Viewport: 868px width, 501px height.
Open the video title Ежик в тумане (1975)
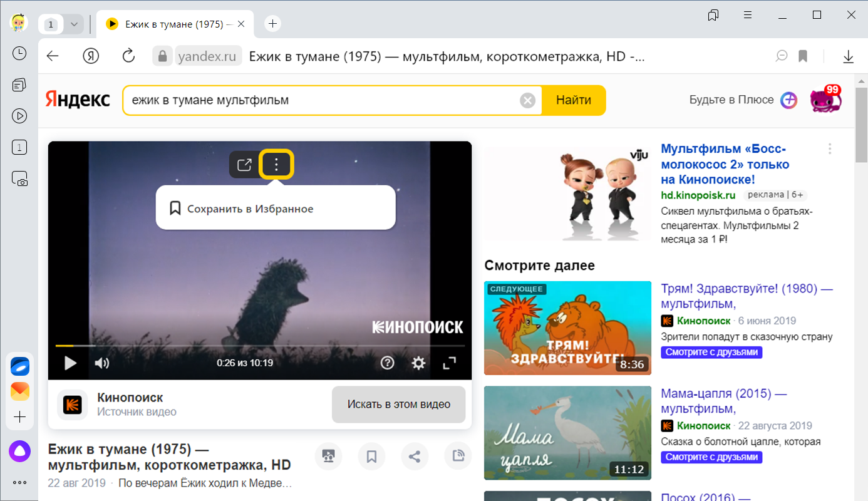click(170, 457)
